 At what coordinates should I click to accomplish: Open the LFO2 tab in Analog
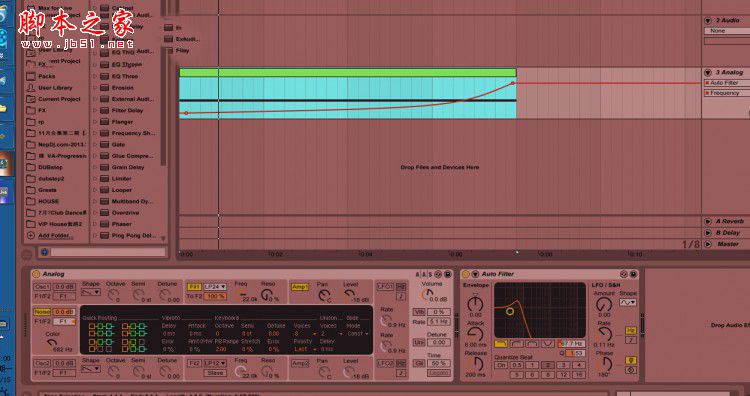point(385,363)
